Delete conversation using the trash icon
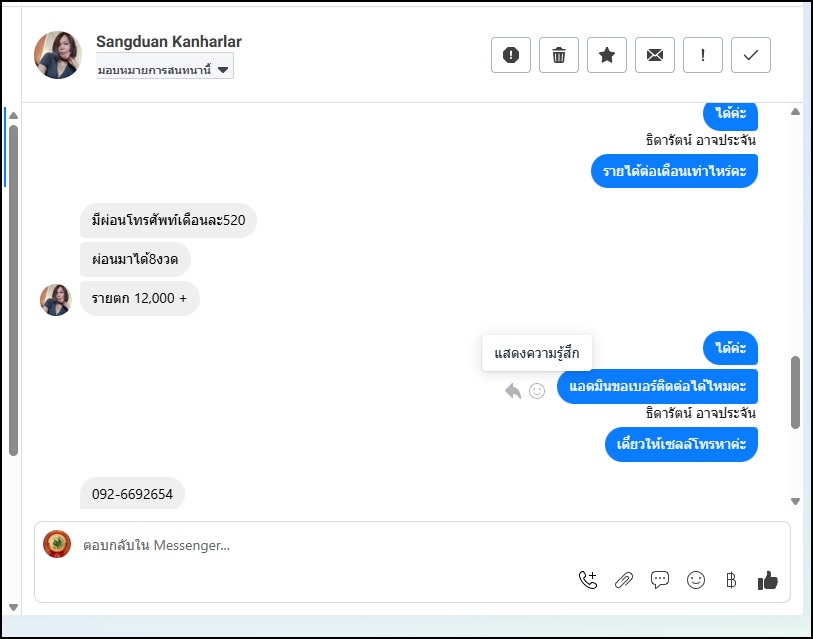The width and height of the screenshot is (813, 639). [x=559, y=56]
